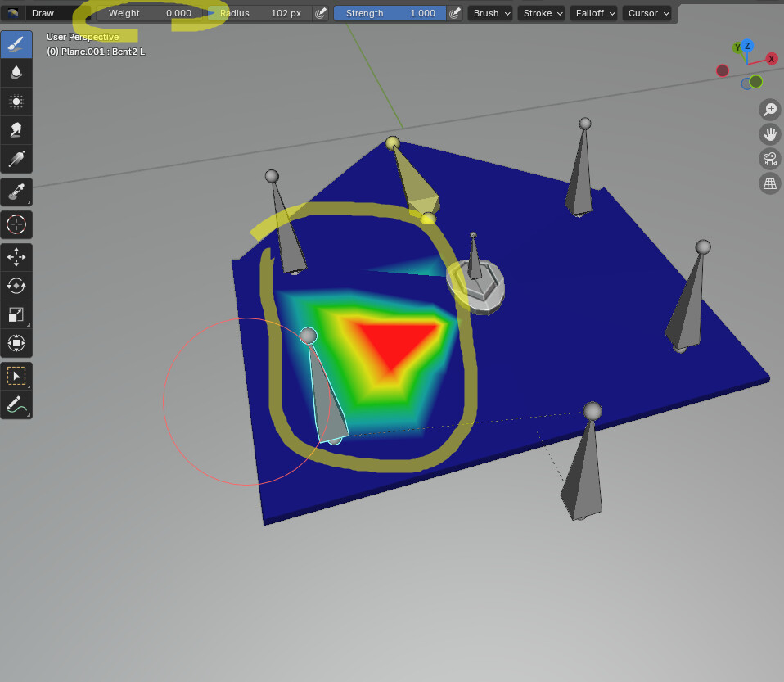Open the Brush dropdown

(490, 13)
